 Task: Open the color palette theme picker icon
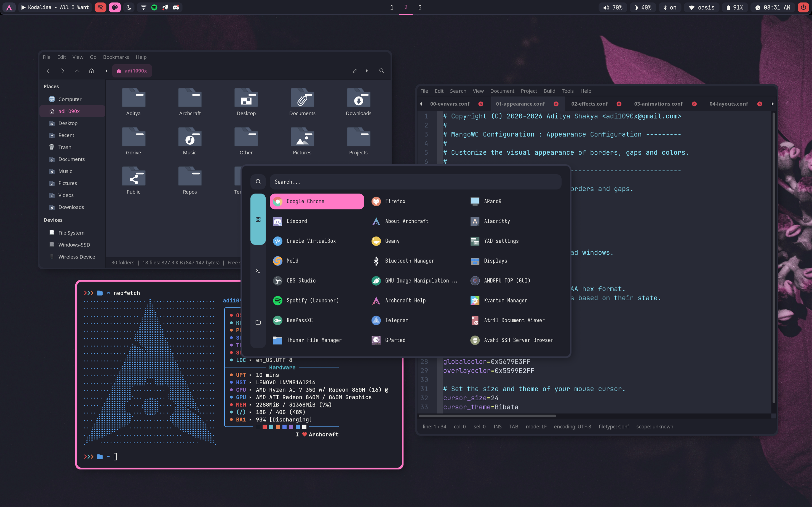115,7
